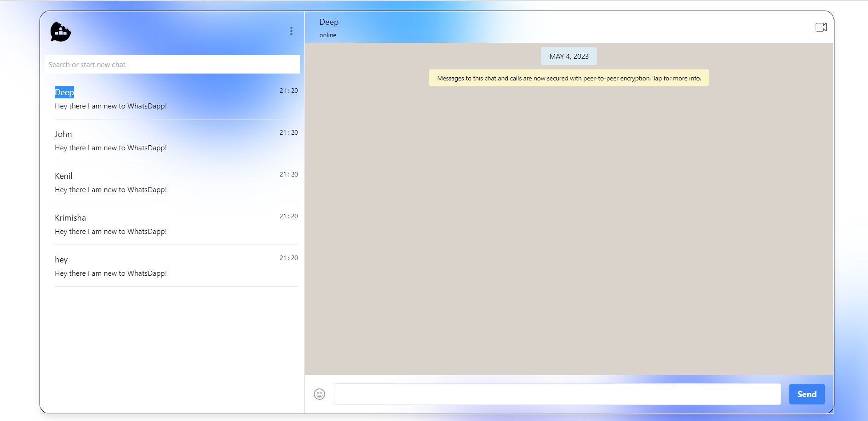Open the emoji picker
Image resolution: width=868 pixels, height=421 pixels.
point(319,394)
